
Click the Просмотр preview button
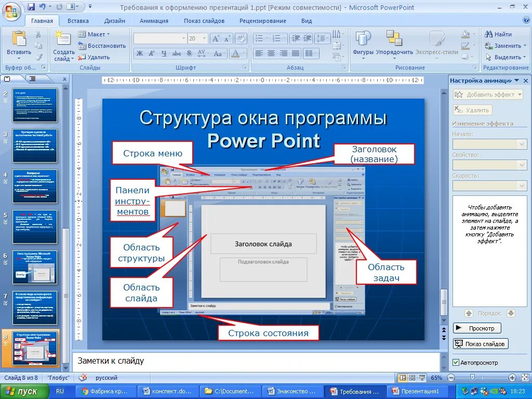tap(477, 328)
